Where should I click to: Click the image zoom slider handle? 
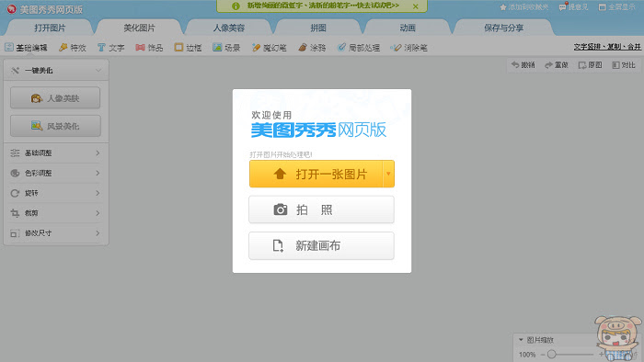click(552, 354)
